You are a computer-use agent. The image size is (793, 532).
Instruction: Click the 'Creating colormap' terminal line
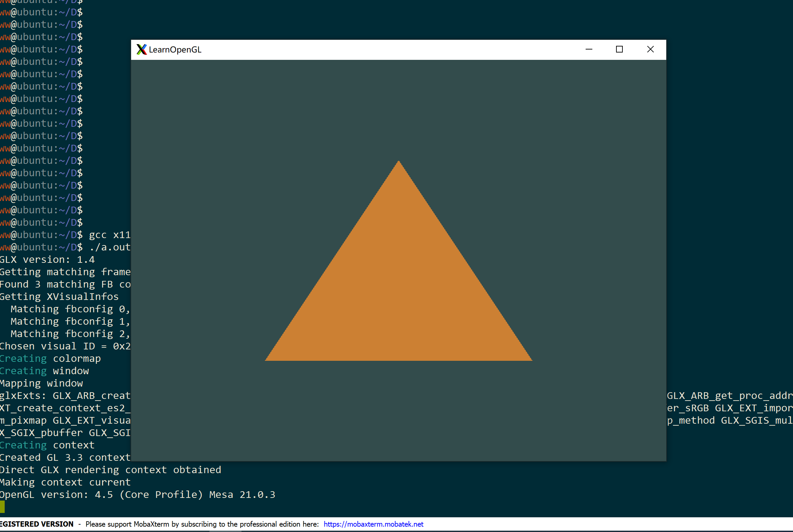tap(50, 359)
